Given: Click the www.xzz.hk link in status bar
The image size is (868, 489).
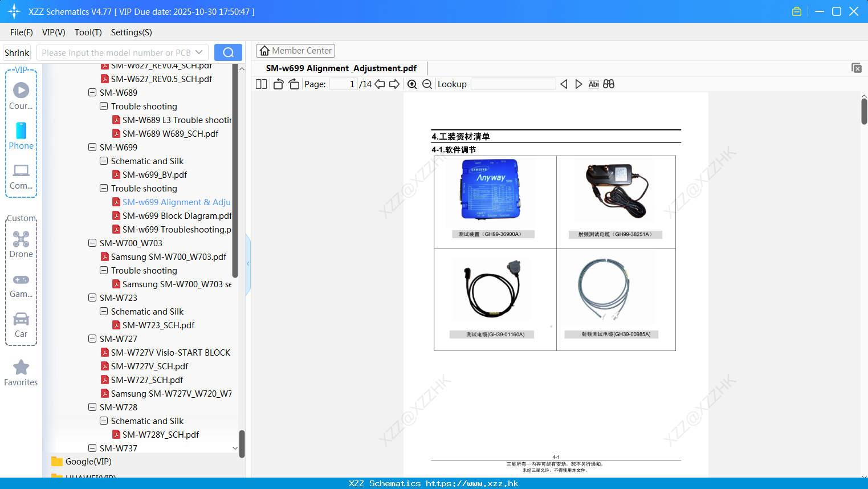Looking at the screenshot, I should click(x=472, y=483).
